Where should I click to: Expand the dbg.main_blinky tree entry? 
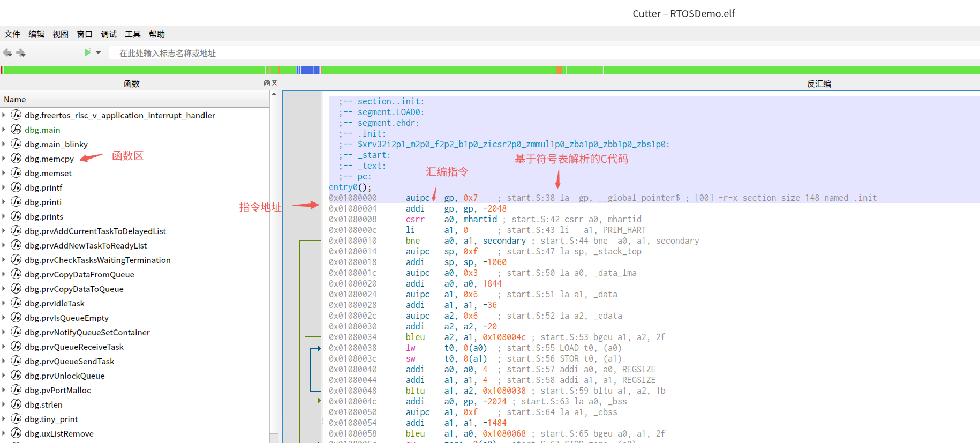(x=4, y=144)
